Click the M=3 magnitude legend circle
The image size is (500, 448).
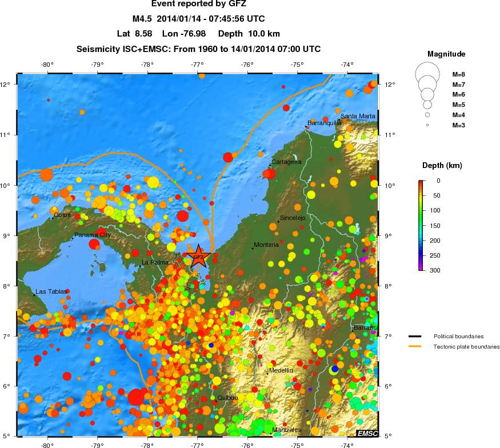(x=427, y=125)
